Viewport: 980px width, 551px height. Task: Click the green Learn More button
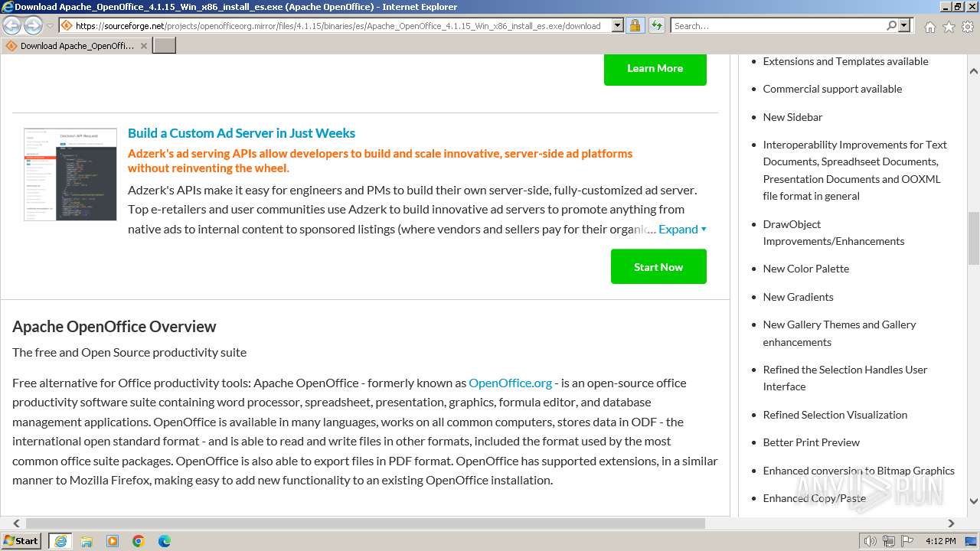655,68
